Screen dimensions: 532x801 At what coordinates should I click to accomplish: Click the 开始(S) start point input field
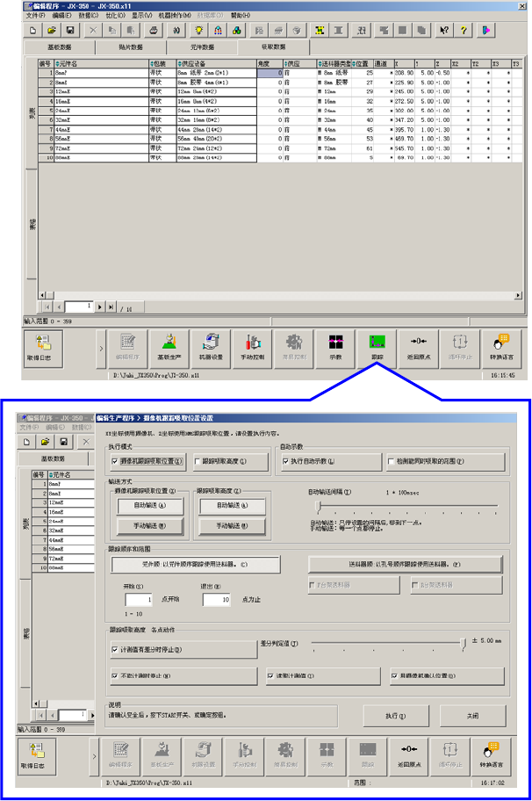pos(139,600)
